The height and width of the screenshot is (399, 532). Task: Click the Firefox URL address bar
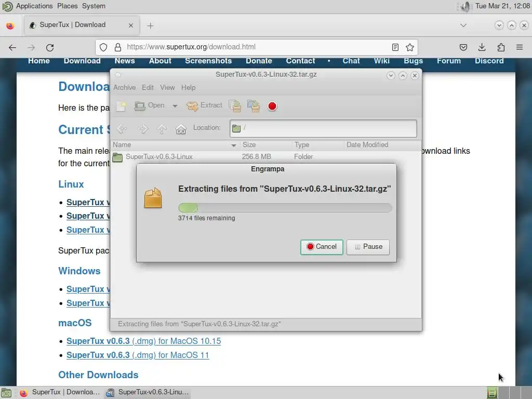[257, 47]
